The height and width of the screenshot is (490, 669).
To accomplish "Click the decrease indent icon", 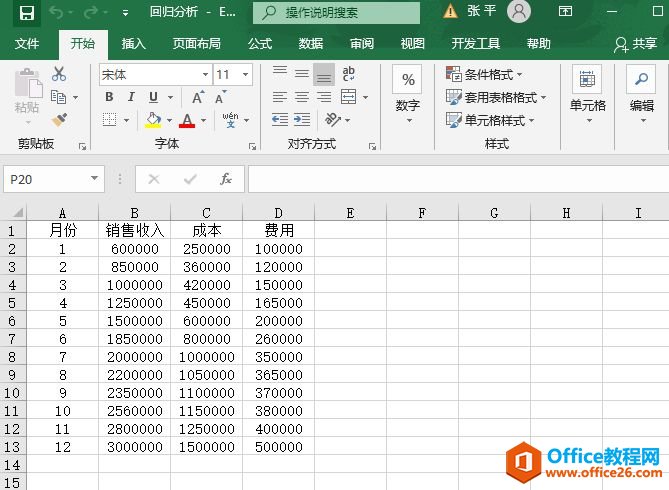I will [x=280, y=120].
